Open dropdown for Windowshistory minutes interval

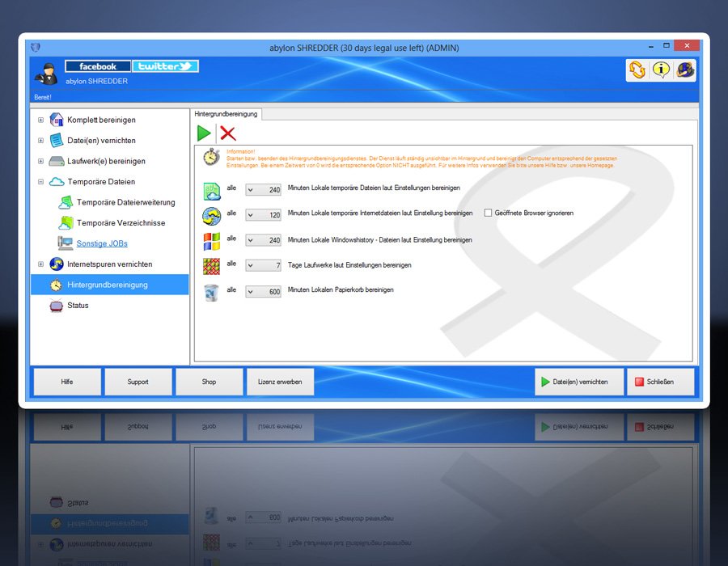pos(251,240)
